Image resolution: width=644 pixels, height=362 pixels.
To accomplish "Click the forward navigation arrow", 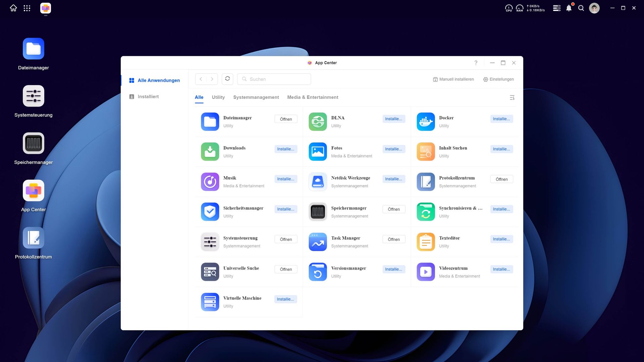I will tap(212, 79).
